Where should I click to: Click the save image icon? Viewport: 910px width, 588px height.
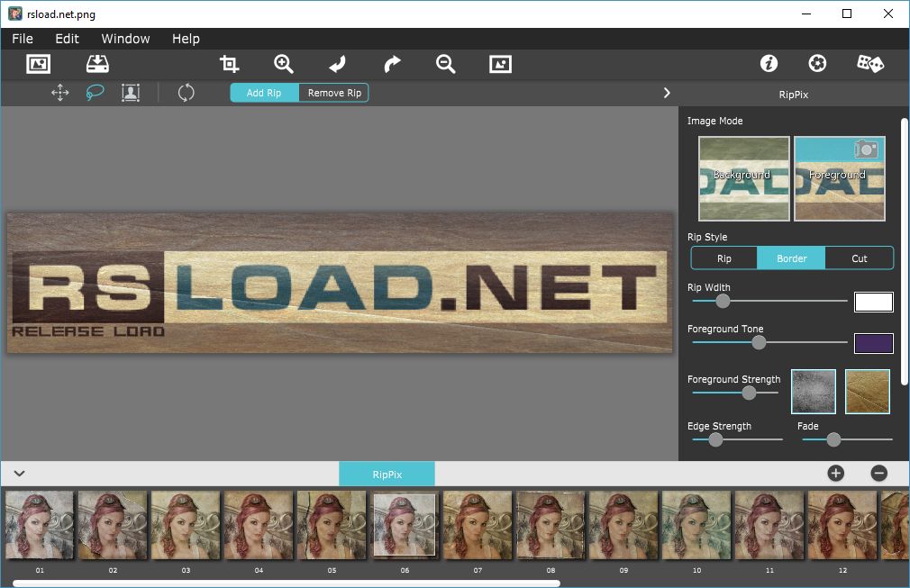tap(97, 64)
